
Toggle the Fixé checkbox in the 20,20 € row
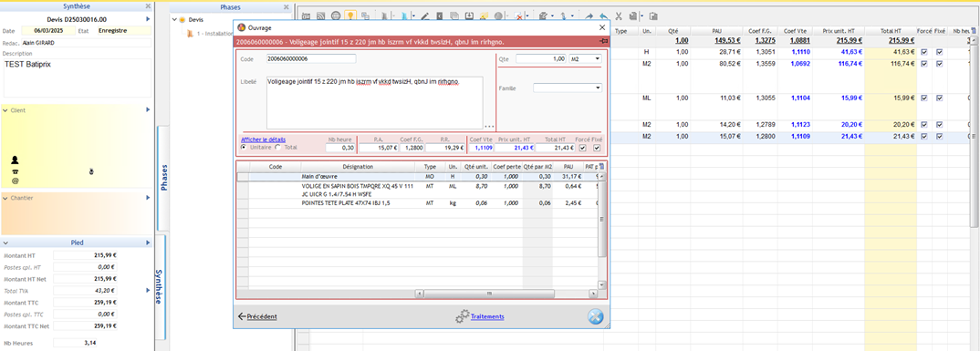939,124
